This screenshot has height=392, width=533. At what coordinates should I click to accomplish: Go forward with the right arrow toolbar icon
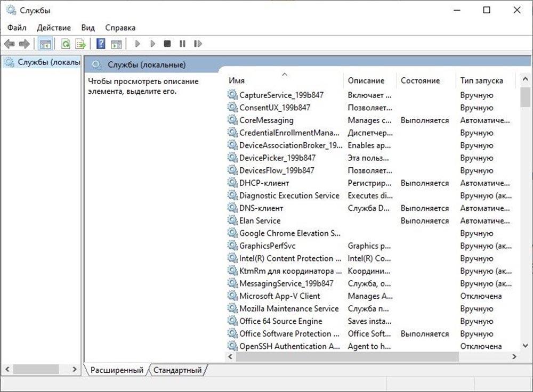24,44
